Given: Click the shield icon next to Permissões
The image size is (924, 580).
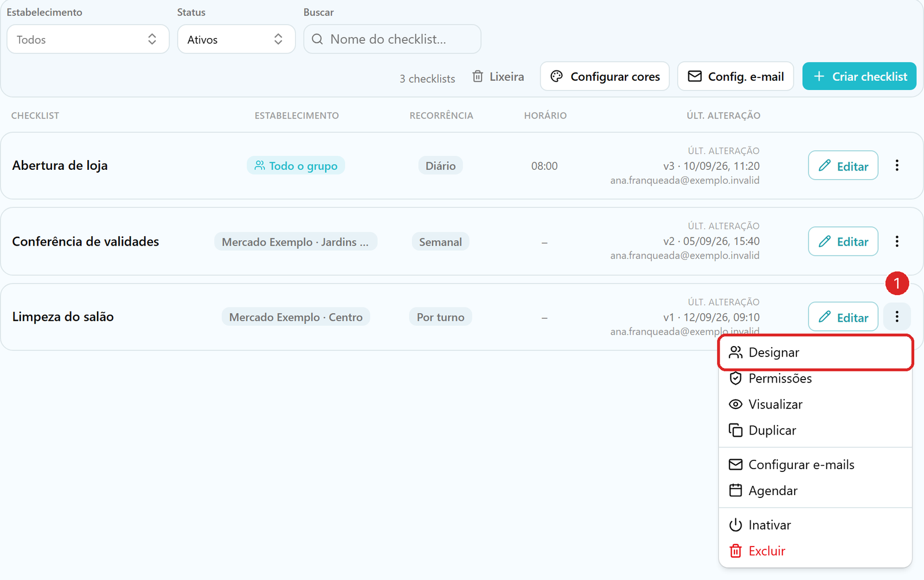Looking at the screenshot, I should click(x=735, y=378).
